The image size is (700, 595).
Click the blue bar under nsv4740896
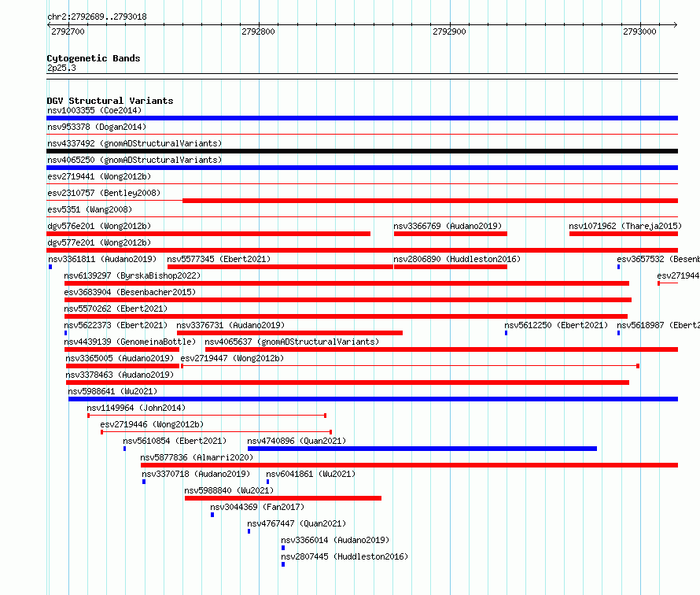(x=422, y=449)
